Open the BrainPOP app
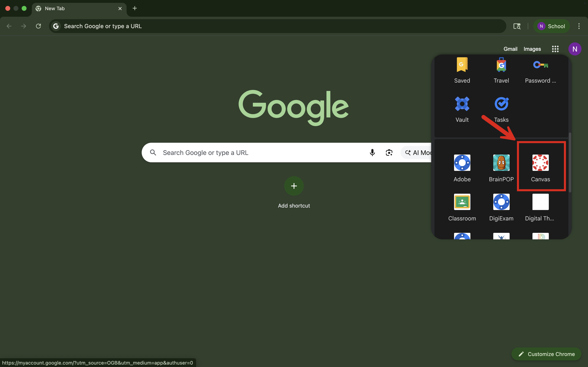This screenshot has width=588, height=367. pyautogui.click(x=501, y=163)
